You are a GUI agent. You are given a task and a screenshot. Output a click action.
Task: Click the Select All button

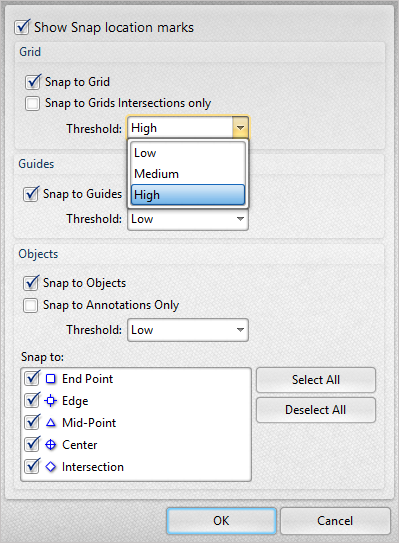[x=316, y=380]
